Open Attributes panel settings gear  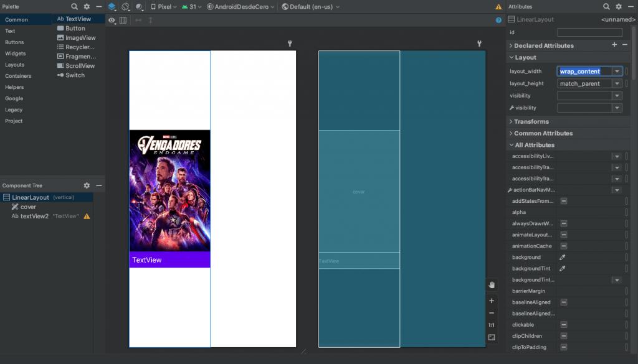619,6
